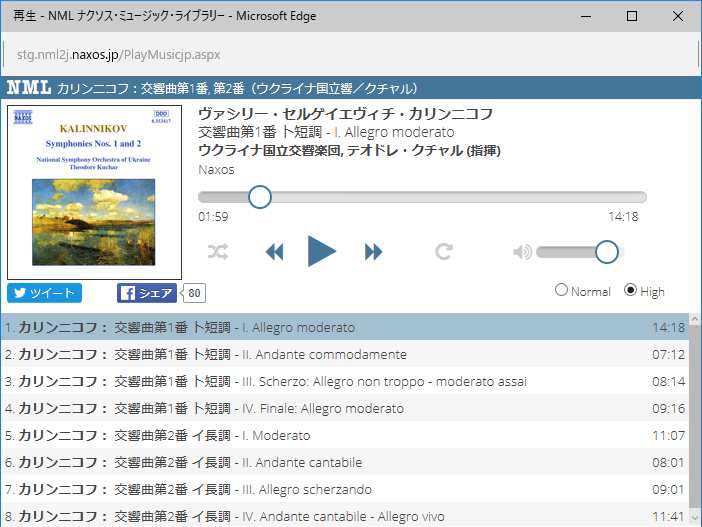Play track 4 Finale: Allegro moderato
The height and width of the screenshot is (527, 702).
coord(330,408)
